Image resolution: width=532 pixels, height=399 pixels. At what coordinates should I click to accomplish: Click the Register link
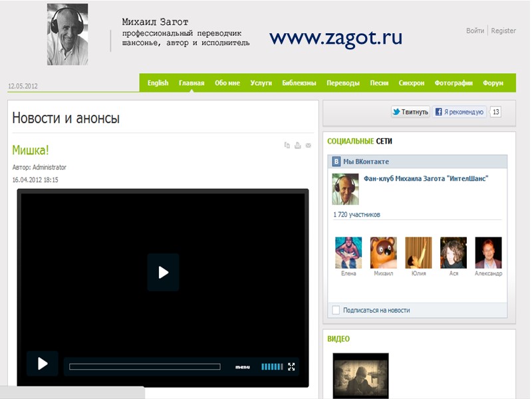503,31
